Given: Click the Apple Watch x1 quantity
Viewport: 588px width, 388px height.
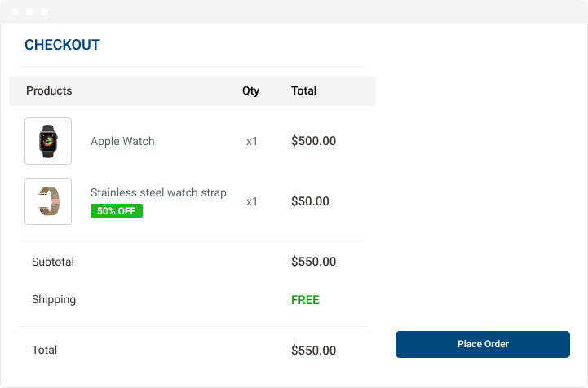Looking at the screenshot, I should tap(252, 141).
